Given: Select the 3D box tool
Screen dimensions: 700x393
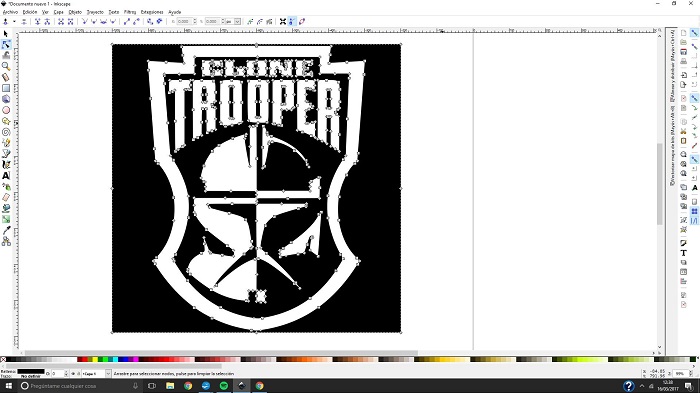Looking at the screenshot, I should tap(6, 99).
